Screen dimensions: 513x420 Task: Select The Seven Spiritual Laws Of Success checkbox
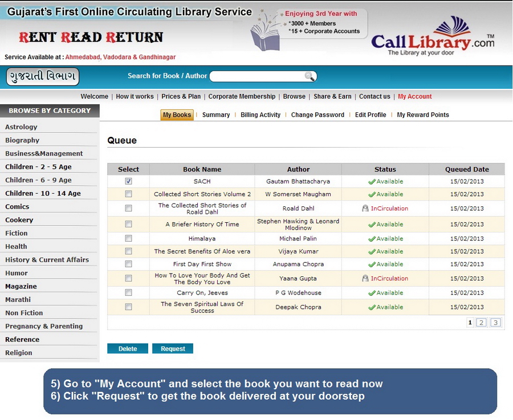point(128,307)
